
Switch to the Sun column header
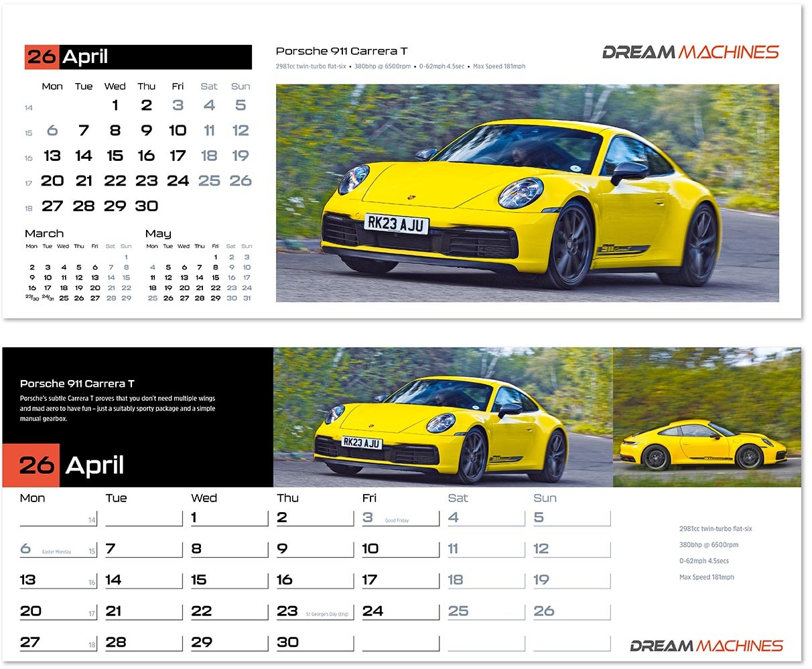[544, 498]
